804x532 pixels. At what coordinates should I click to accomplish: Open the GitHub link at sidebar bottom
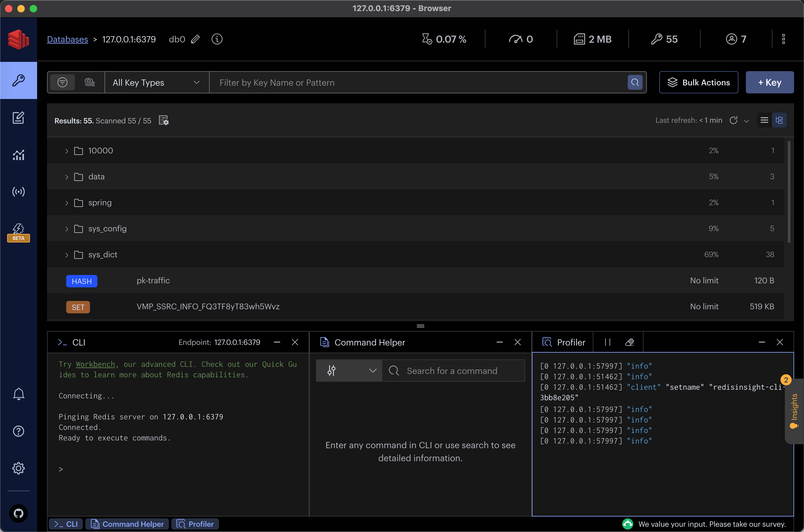click(x=19, y=513)
